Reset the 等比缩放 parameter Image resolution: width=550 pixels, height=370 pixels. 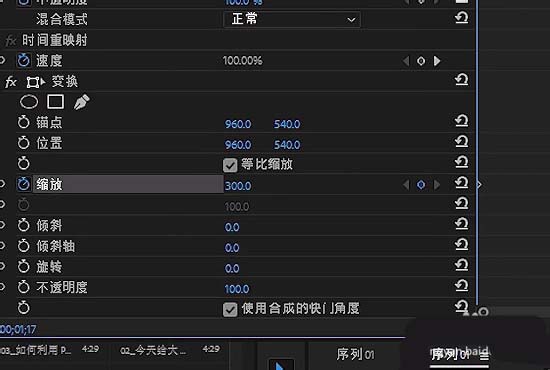coord(461,162)
